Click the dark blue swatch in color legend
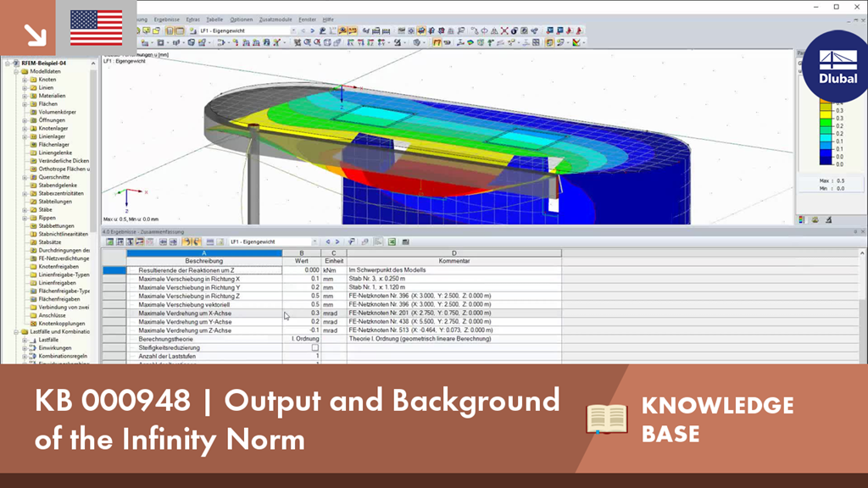 coord(826,160)
